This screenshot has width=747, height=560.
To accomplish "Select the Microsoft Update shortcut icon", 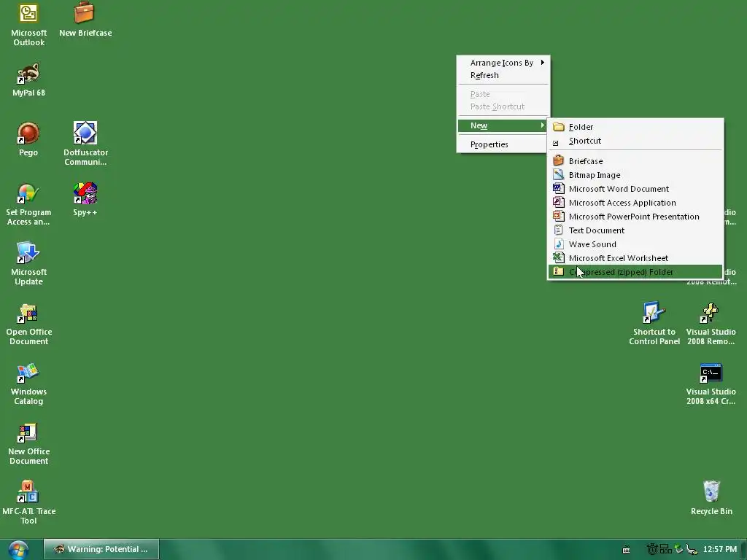I will coord(28,263).
